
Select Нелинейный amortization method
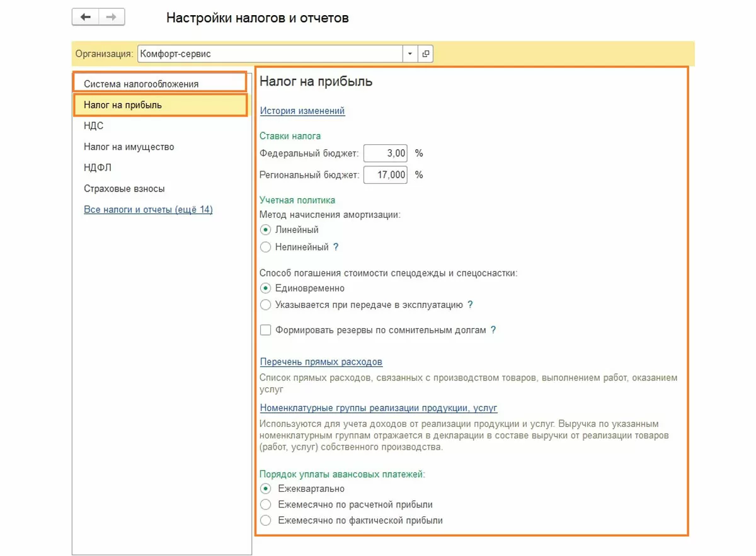(x=266, y=247)
